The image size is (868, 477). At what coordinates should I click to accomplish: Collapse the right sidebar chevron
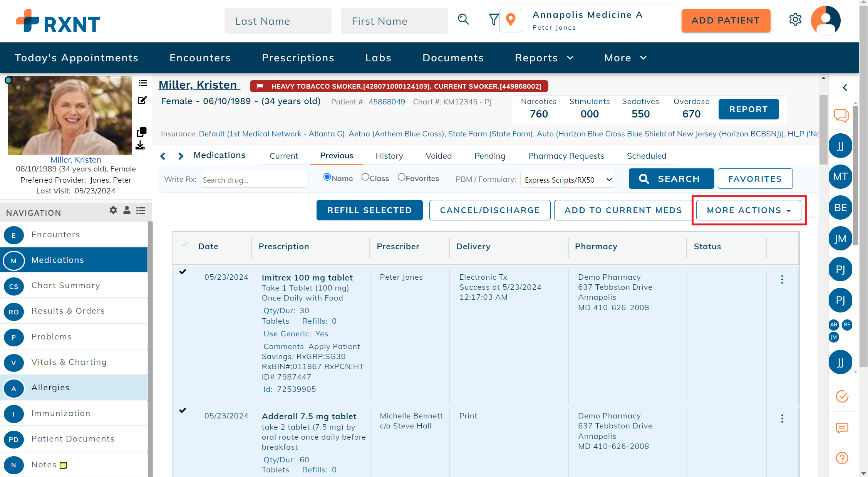[845, 87]
